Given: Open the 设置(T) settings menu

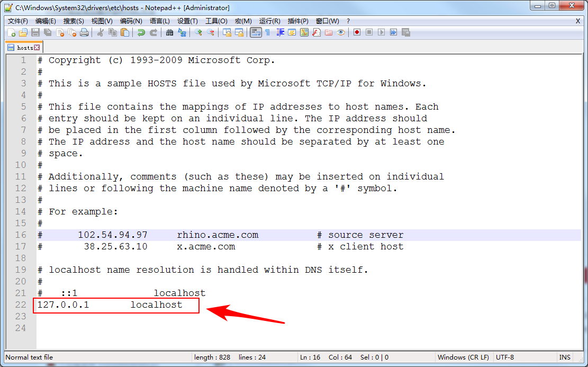Looking at the screenshot, I should (x=186, y=21).
